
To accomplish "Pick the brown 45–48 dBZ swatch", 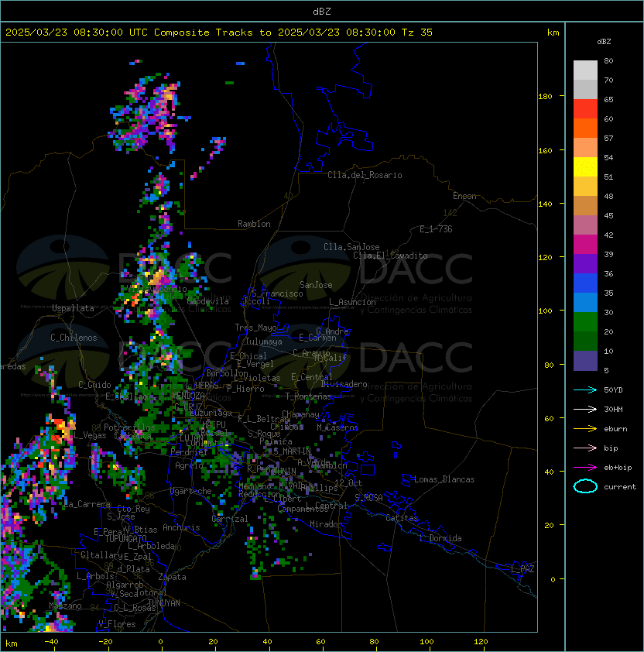I will tap(585, 205).
